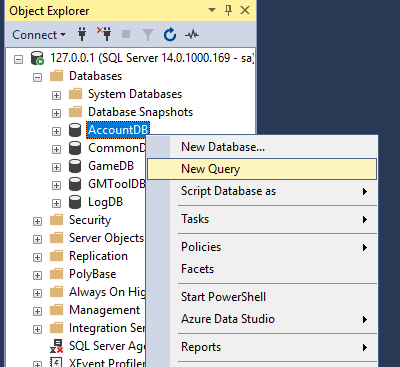Open the Object Explorer window position dropdown arrow

tap(212, 10)
